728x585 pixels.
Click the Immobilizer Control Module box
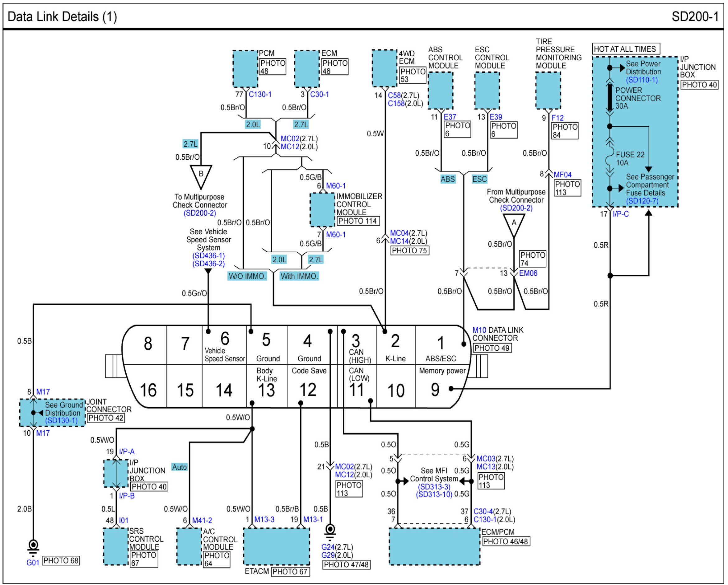coord(323,210)
